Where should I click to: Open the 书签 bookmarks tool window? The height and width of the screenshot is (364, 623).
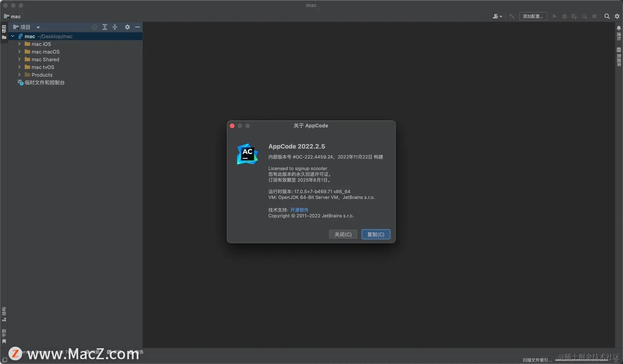point(4,336)
